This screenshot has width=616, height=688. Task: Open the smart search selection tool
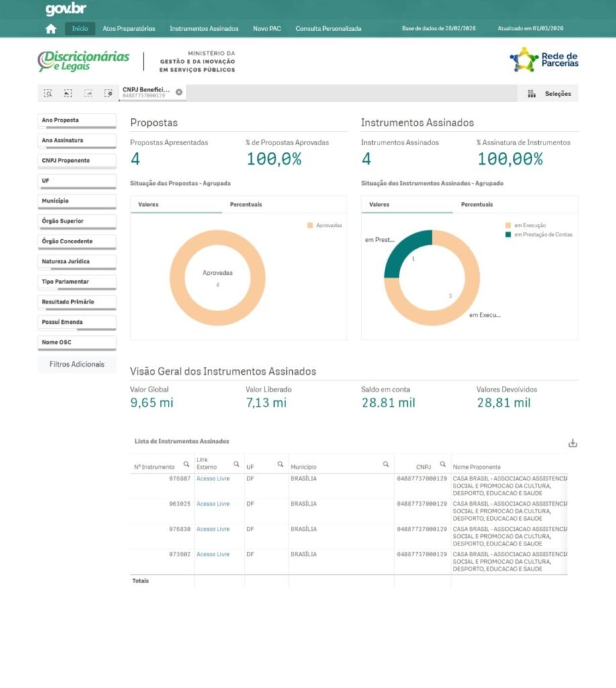(48, 93)
